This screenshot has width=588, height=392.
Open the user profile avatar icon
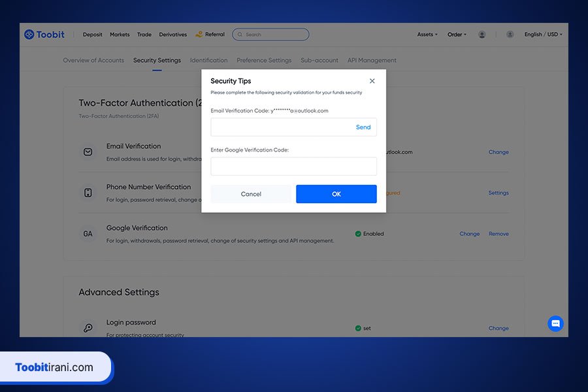point(482,35)
